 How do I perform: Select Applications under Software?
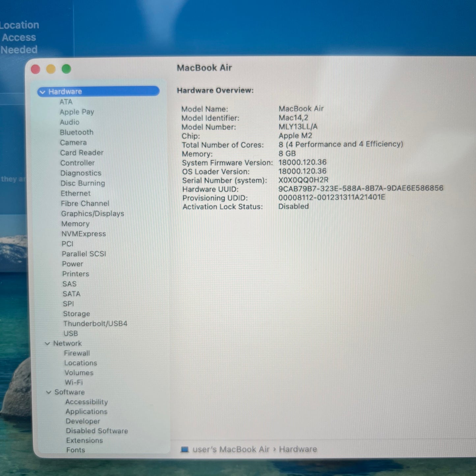(x=87, y=412)
